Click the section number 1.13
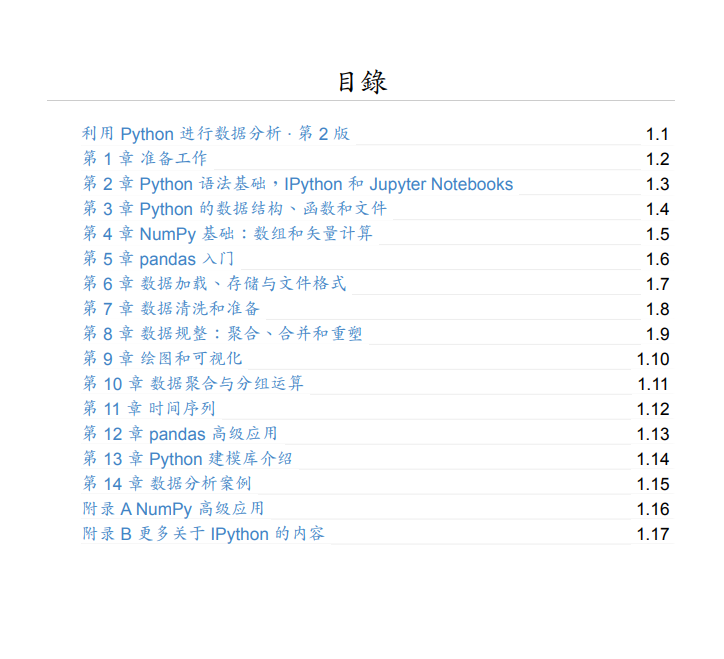 click(x=653, y=434)
